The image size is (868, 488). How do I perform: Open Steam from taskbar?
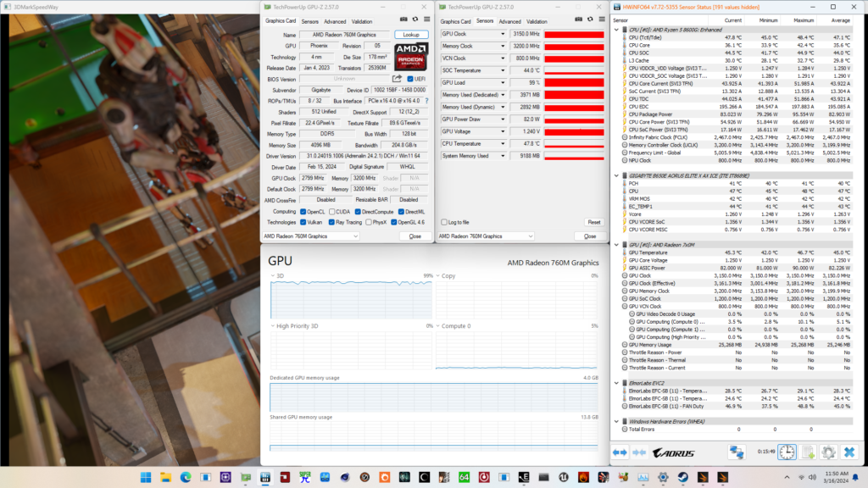683,477
